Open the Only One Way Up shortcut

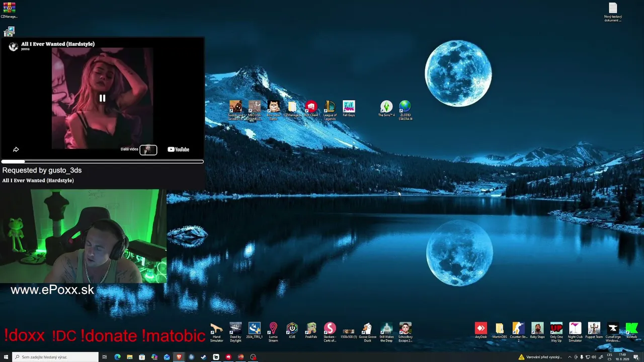(x=556, y=333)
